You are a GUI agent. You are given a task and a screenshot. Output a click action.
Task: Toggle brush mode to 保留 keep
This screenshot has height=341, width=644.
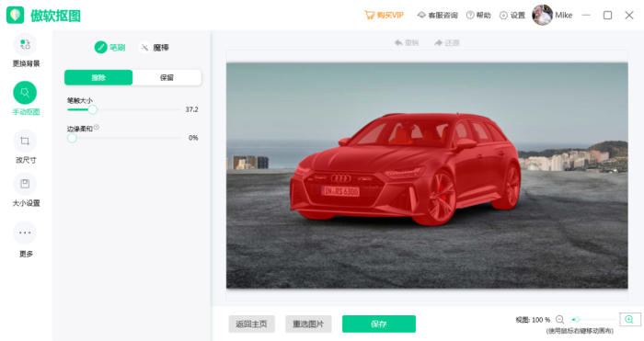point(167,77)
